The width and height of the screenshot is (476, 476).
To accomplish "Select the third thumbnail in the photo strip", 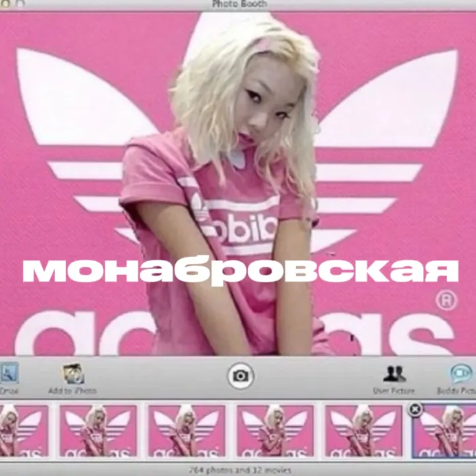I will click(186, 430).
